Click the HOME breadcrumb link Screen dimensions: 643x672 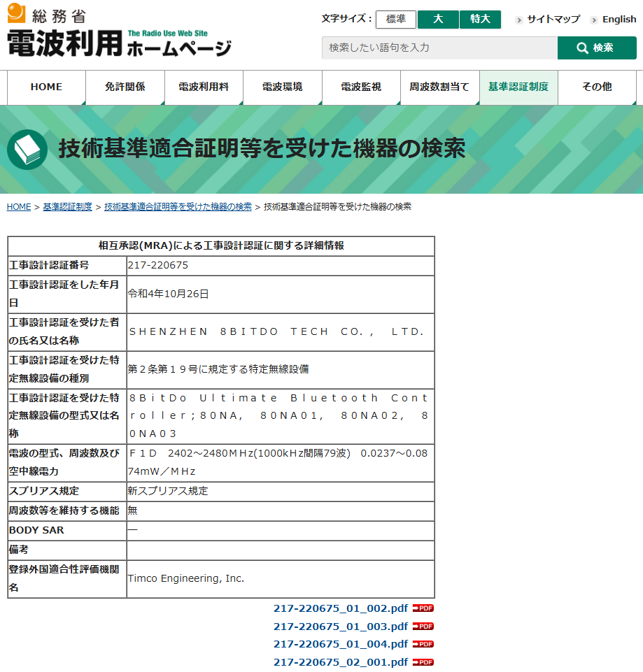[x=19, y=207]
